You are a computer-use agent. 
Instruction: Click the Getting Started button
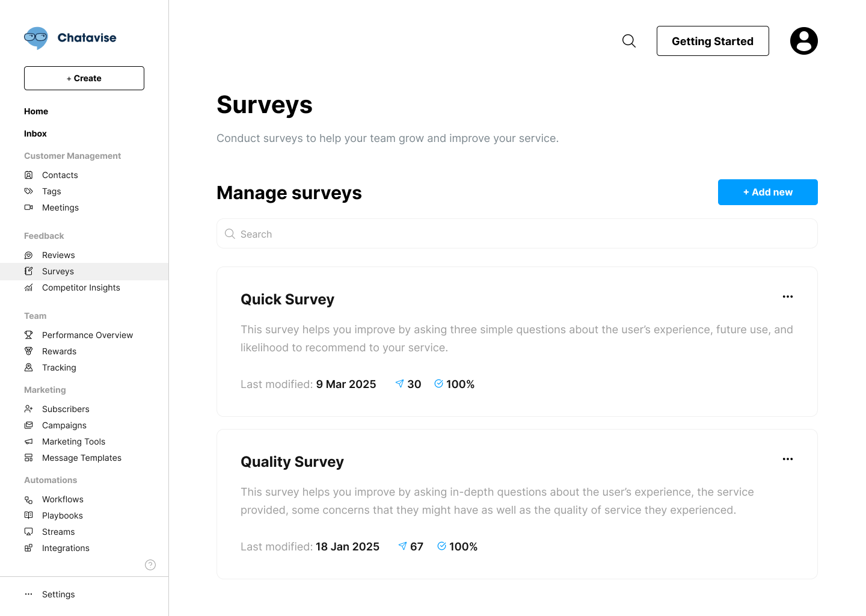[x=713, y=41]
